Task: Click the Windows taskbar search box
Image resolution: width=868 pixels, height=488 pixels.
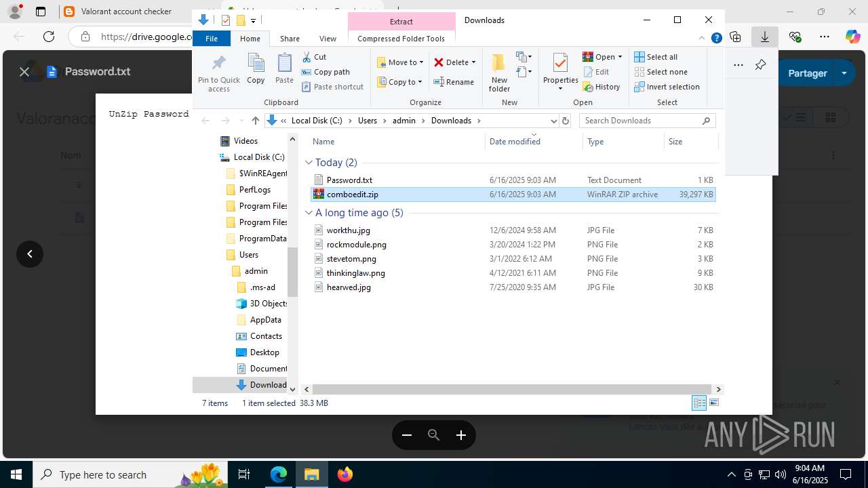Action: [x=129, y=474]
